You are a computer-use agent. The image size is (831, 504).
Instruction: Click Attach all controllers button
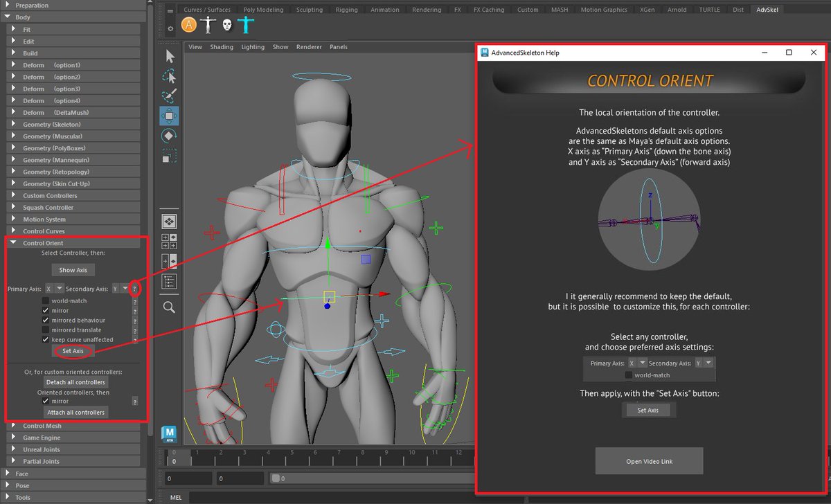coord(75,413)
